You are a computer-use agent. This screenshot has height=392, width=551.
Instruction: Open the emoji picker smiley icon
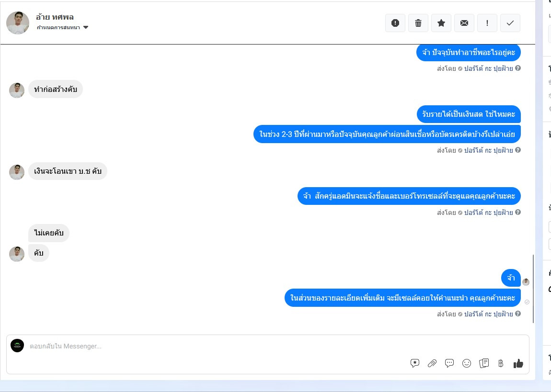(x=467, y=363)
